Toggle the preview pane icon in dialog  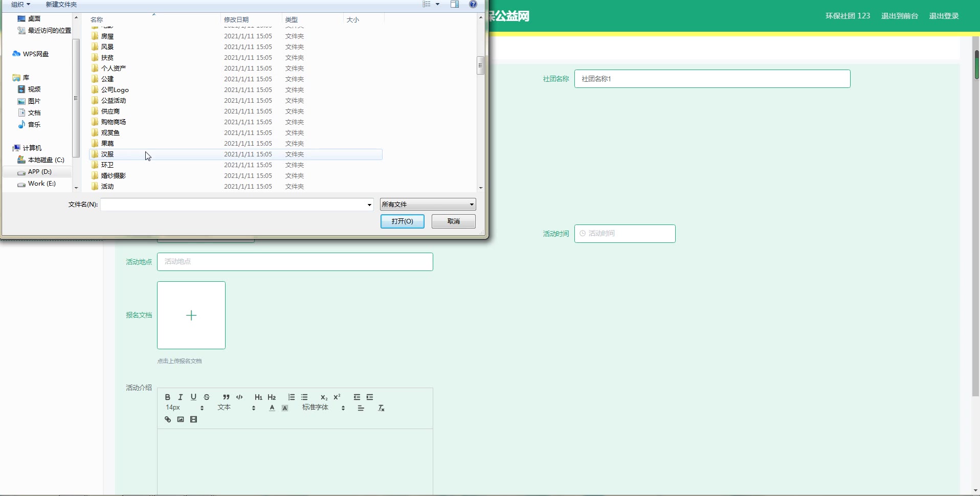click(455, 4)
